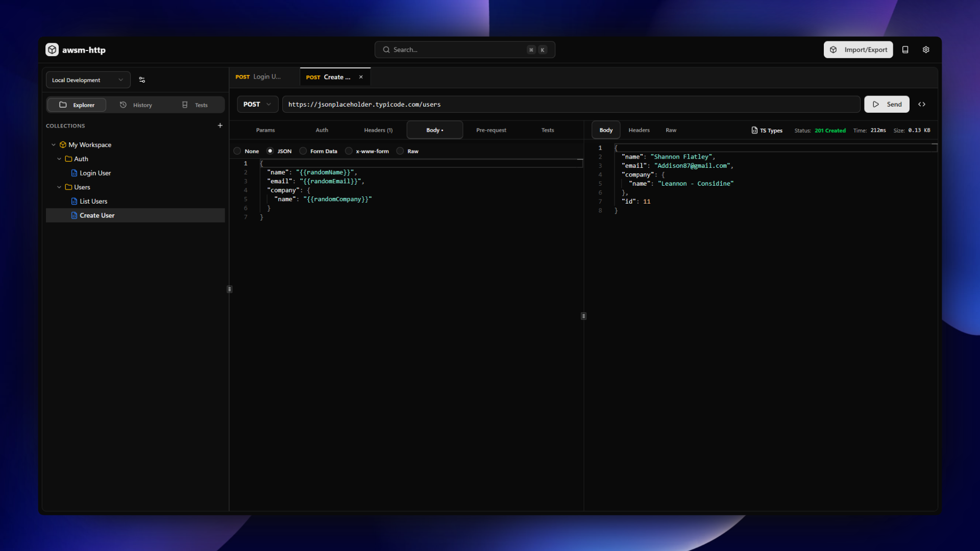
Task: Select the None body type radio
Action: pyautogui.click(x=237, y=151)
